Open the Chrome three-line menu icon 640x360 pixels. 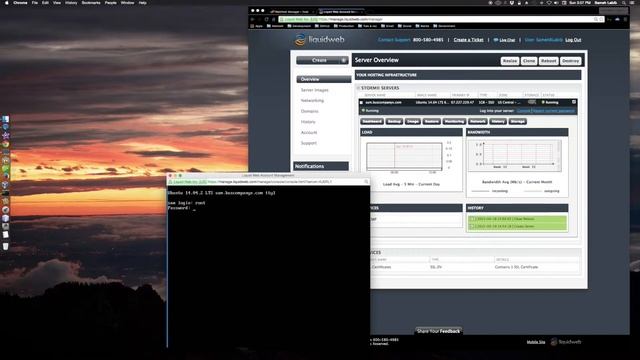(x=625, y=19)
